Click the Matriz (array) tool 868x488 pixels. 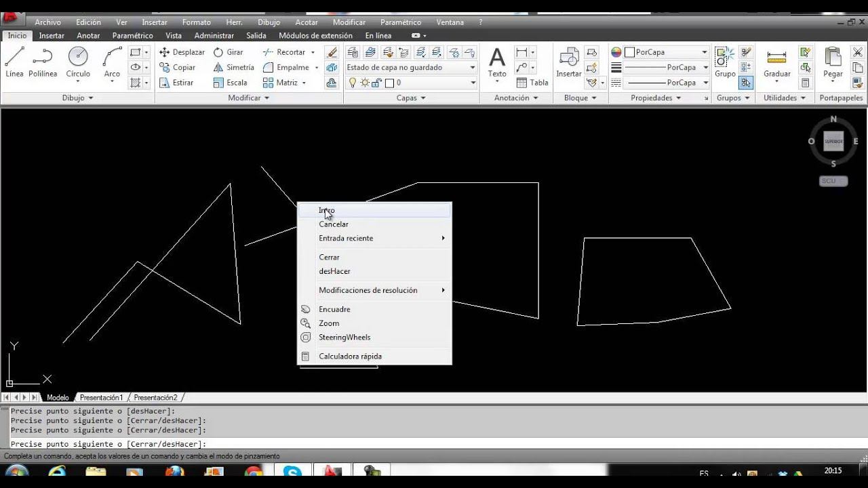[x=280, y=83]
